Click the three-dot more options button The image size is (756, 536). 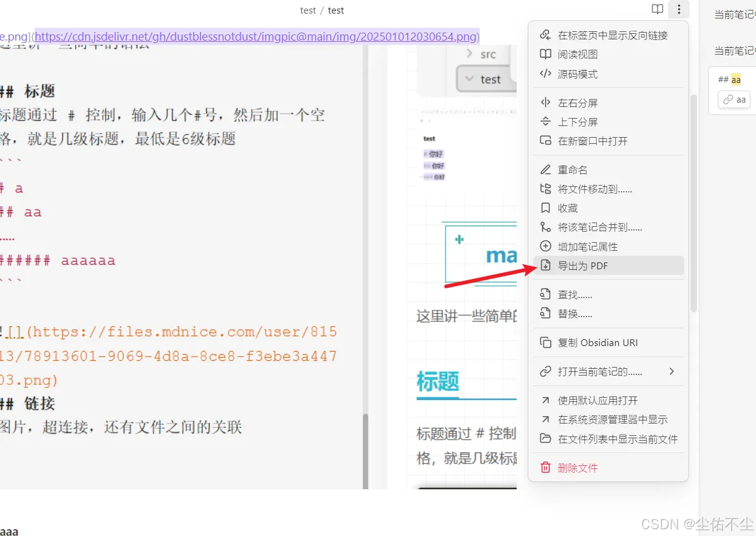coord(678,9)
